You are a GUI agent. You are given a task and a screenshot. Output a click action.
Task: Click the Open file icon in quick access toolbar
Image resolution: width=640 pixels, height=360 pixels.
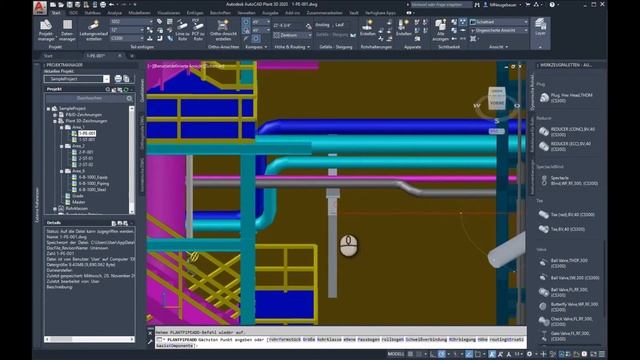coord(61,4)
